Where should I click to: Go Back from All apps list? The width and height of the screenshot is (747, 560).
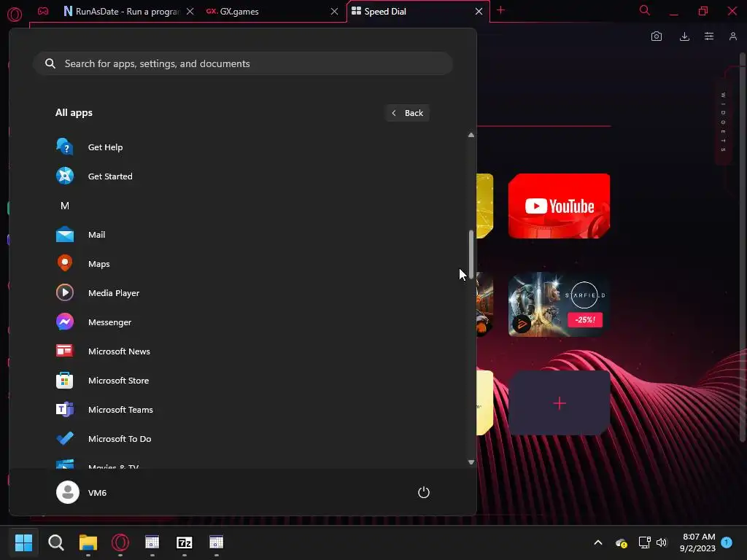(407, 113)
